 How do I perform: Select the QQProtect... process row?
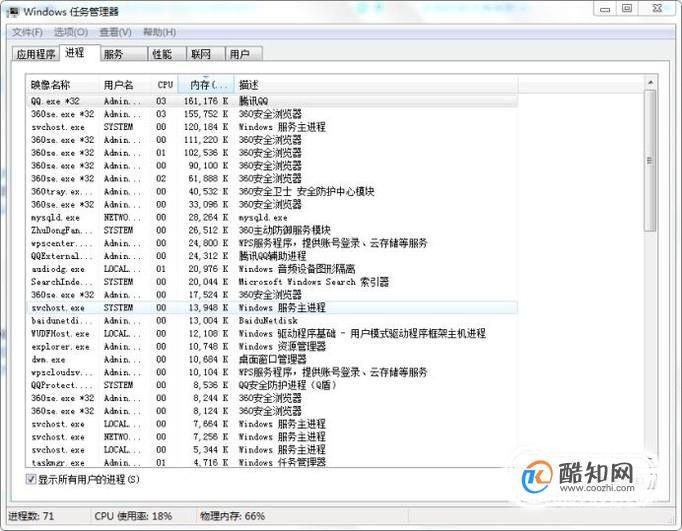(x=272, y=385)
